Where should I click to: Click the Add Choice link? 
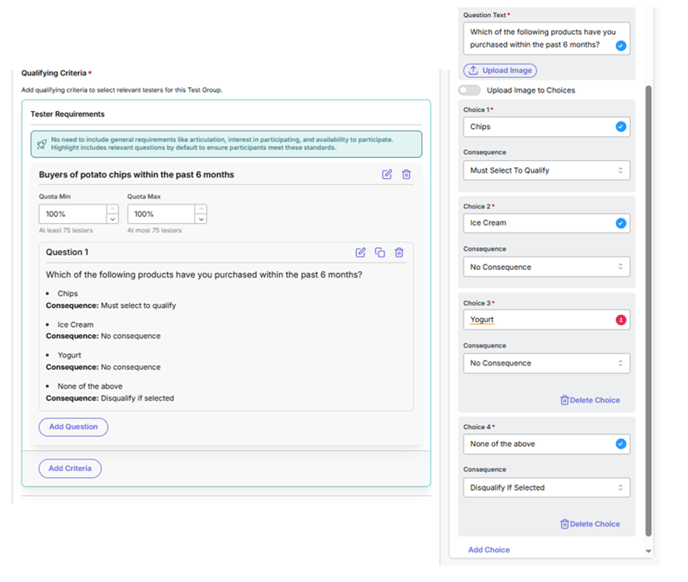click(489, 550)
